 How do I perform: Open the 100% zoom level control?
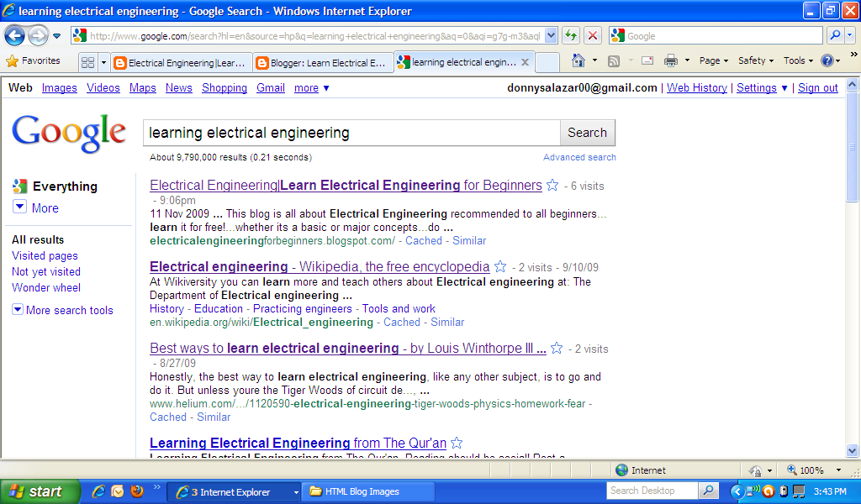[x=814, y=470]
